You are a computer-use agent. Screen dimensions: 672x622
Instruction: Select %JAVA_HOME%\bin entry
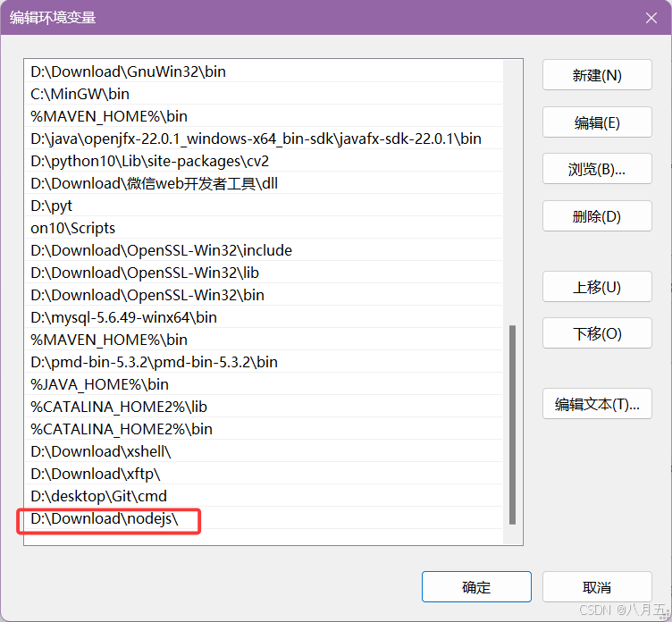point(264,384)
